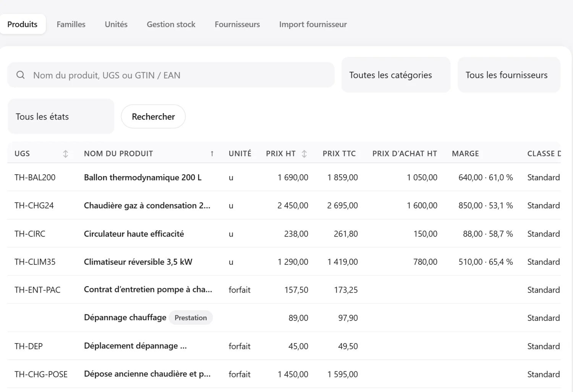Open product Ballon thermodynamique 200 L
Image resolution: width=573 pixels, height=392 pixels.
tap(142, 177)
